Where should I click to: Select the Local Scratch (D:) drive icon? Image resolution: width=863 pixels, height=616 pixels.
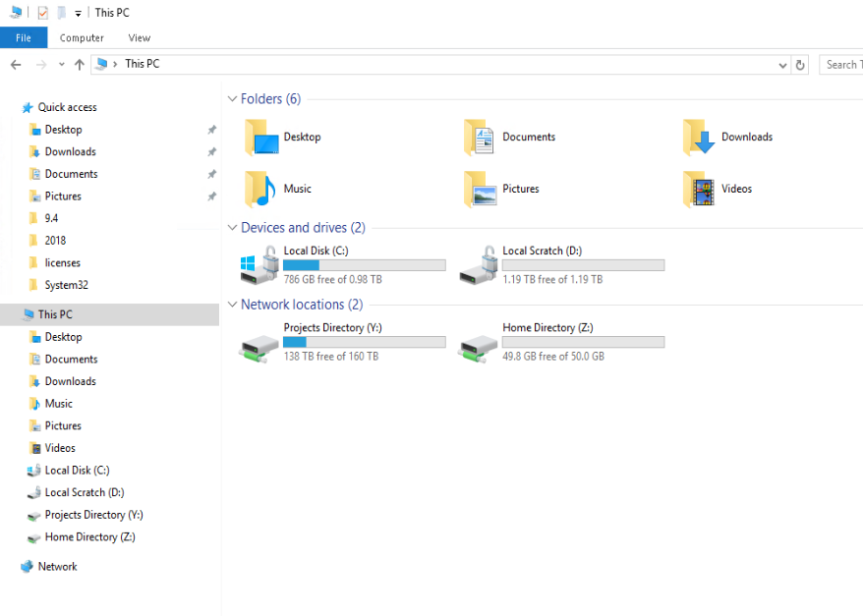coord(479,265)
